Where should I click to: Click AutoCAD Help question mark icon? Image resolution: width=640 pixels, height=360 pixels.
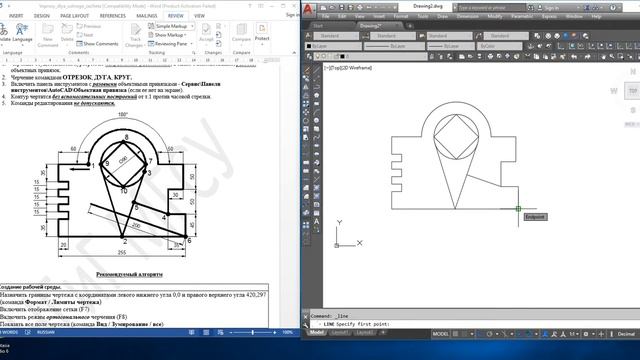pos(613,8)
